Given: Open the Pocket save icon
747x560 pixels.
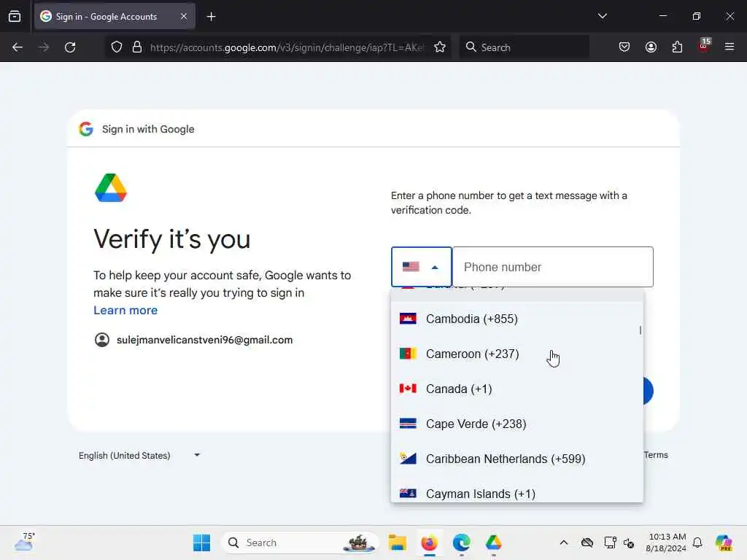Looking at the screenshot, I should tap(624, 47).
